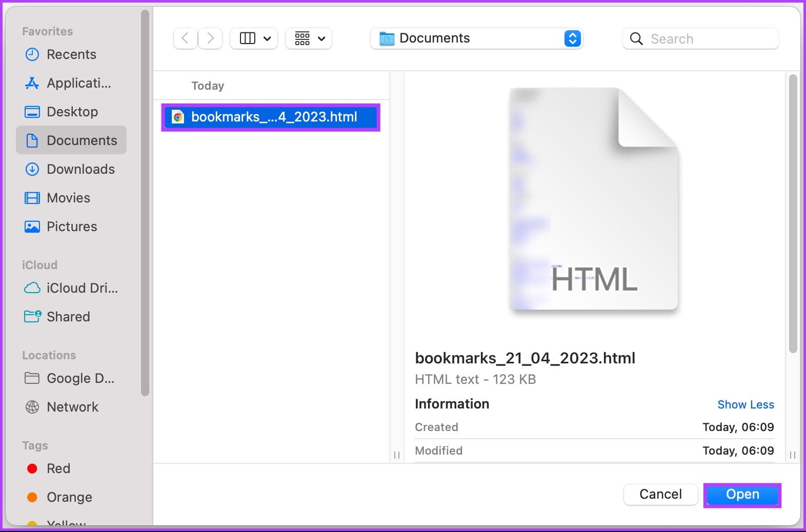The height and width of the screenshot is (532, 806).
Task: Click the Today group header
Action: point(208,86)
